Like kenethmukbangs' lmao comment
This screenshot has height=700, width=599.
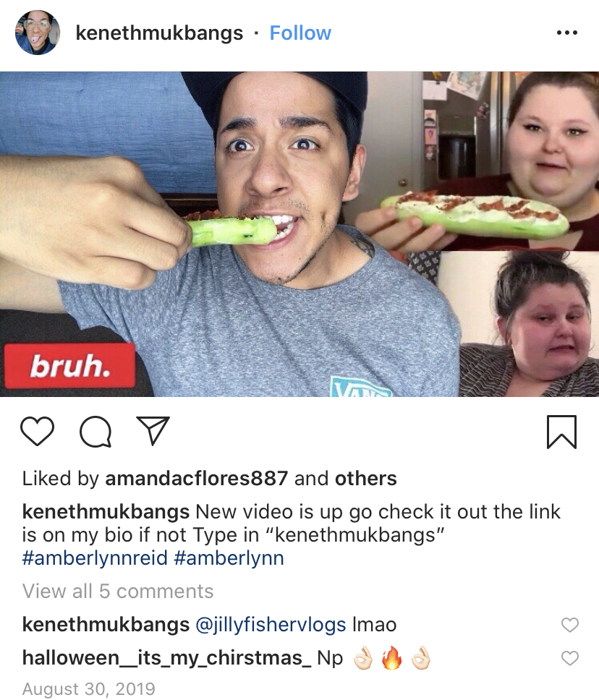pos(569,625)
